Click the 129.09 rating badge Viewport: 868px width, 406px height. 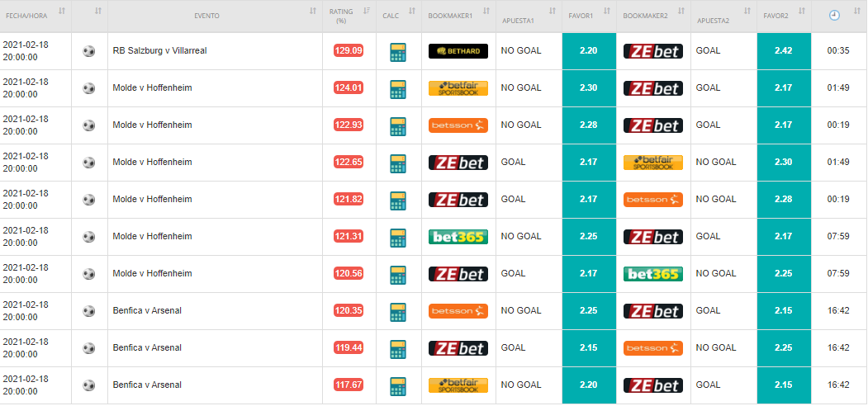349,50
